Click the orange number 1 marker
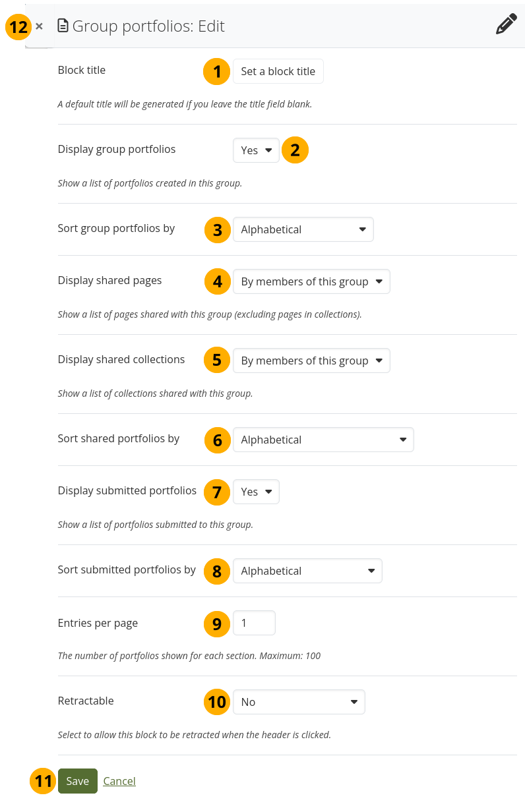The image size is (525, 812). click(x=216, y=71)
